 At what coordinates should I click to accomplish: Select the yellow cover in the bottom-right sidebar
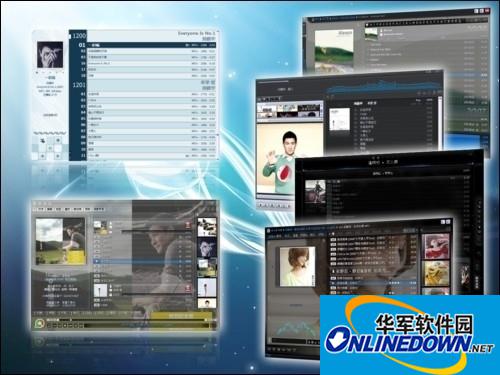(x=436, y=273)
